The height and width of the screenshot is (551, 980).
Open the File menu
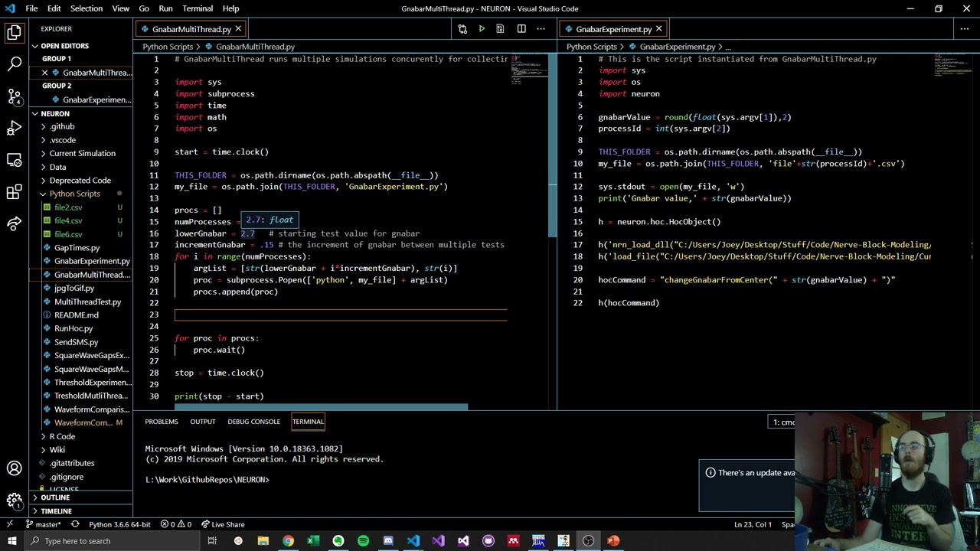(31, 8)
